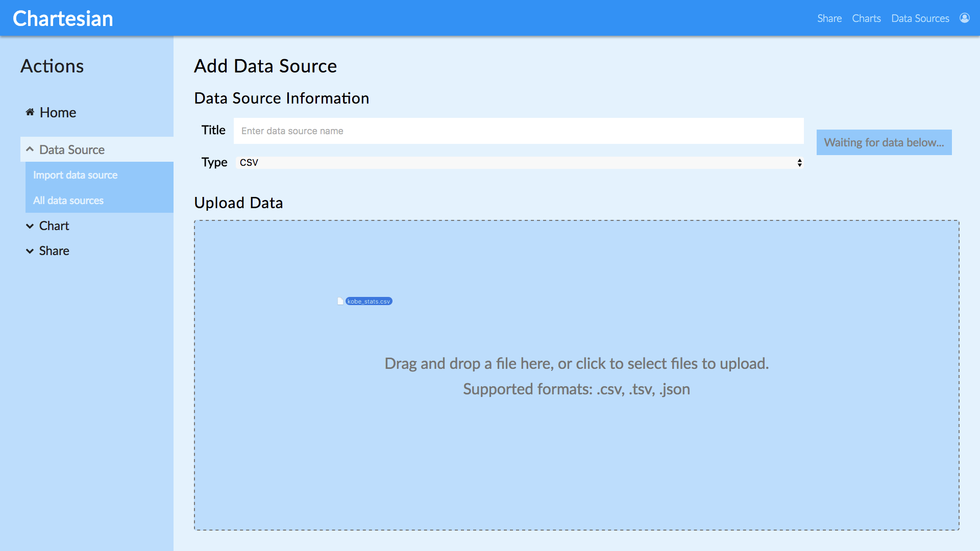Open Share in top navigation
The image size is (980, 551).
829,18
